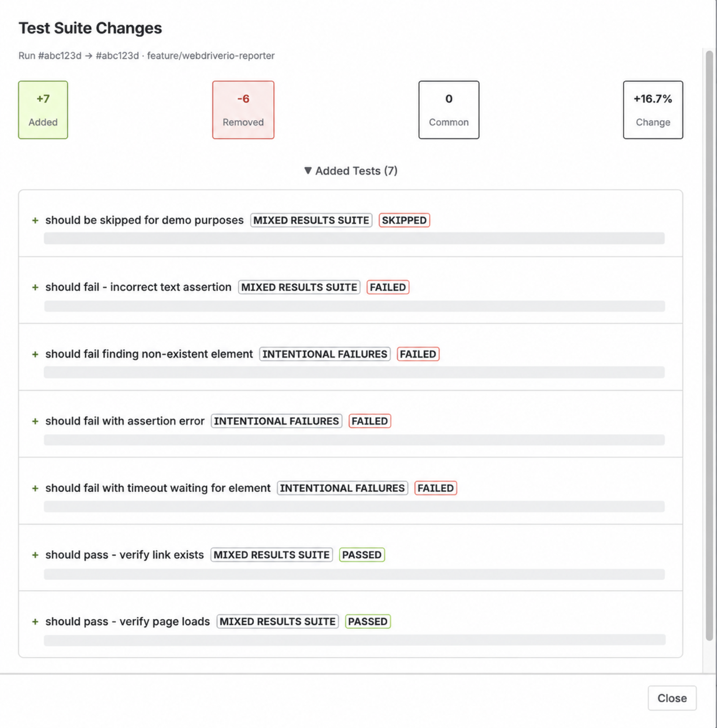Click the vertical scrollbar of the dialog
The width and height of the screenshot is (717, 728).
[x=709, y=345]
